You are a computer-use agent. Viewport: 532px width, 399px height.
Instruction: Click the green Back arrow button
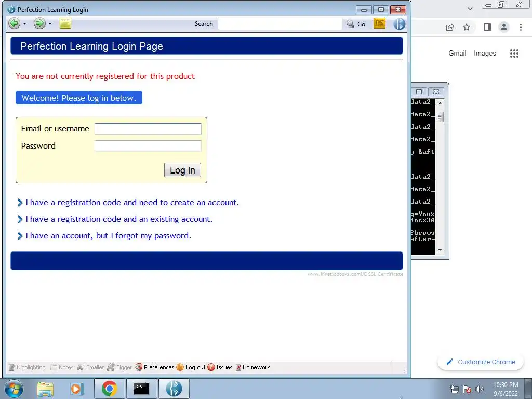14,24
